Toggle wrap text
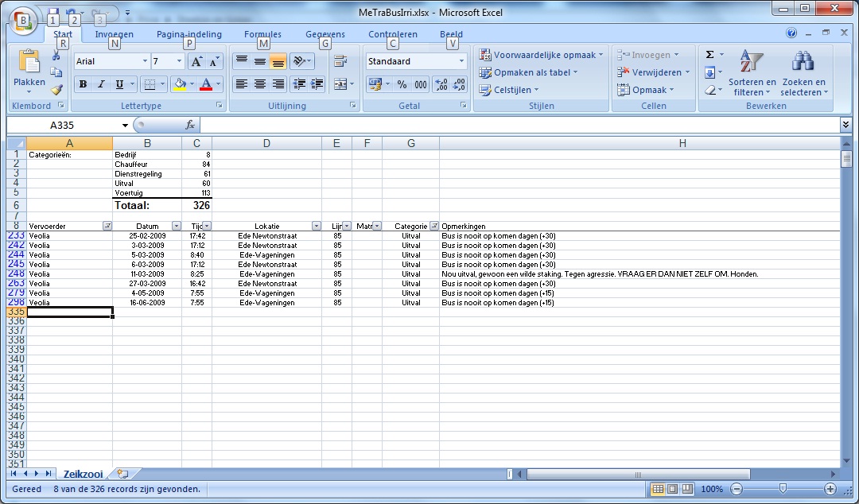 [340, 61]
